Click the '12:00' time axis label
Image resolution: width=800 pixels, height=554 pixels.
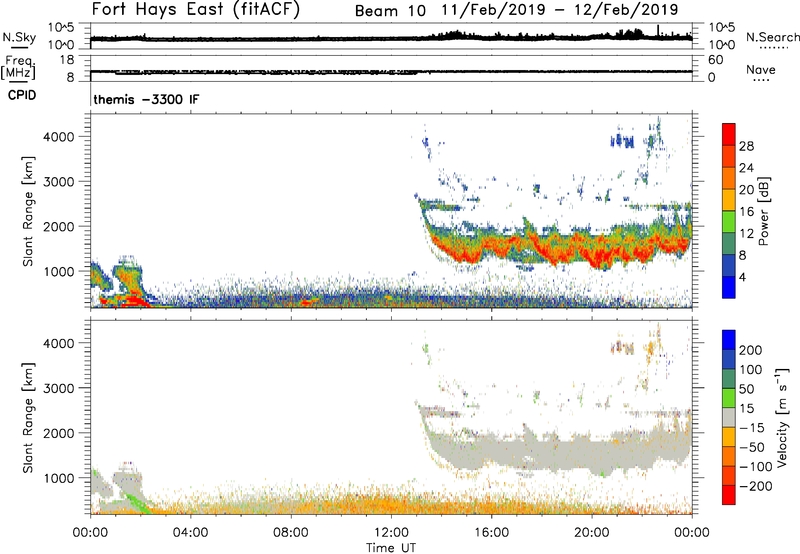(391, 533)
